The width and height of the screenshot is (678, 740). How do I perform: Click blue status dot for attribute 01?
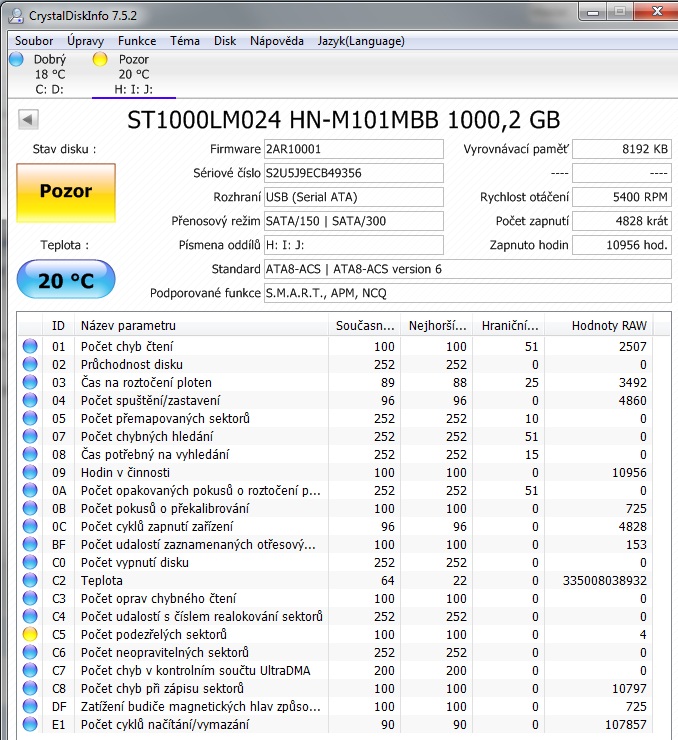30,346
